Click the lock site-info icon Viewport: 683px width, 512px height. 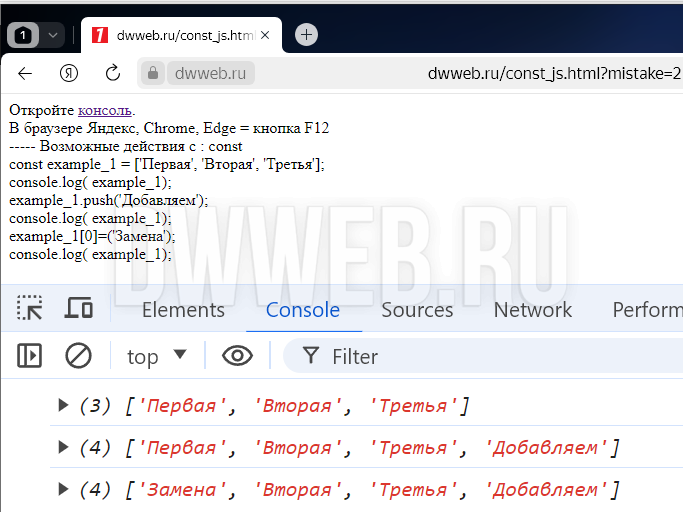[153, 73]
